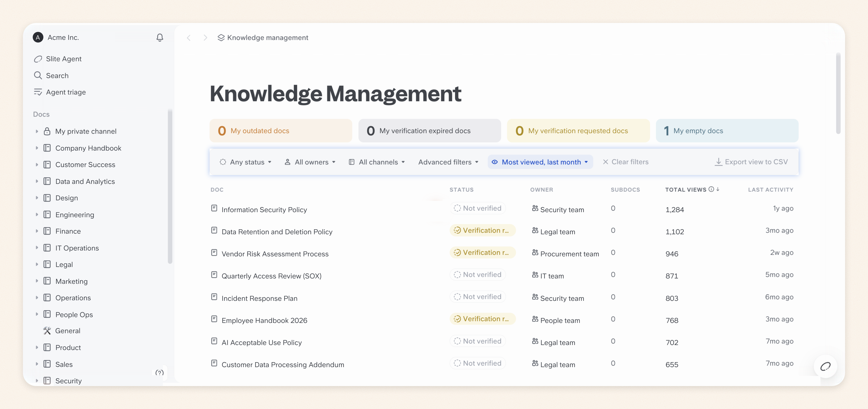Open My outdated docs card
The image size is (868, 409).
pyautogui.click(x=281, y=131)
